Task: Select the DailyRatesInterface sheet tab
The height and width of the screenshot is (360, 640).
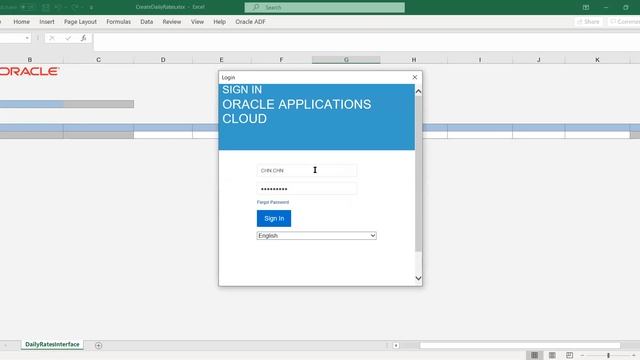Action: point(52,344)
